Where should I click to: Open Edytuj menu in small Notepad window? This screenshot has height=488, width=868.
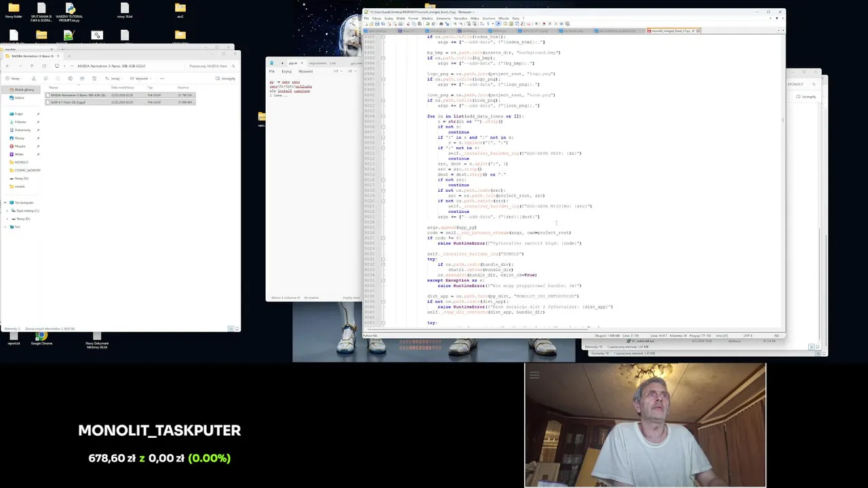click(x=286, y=71)
